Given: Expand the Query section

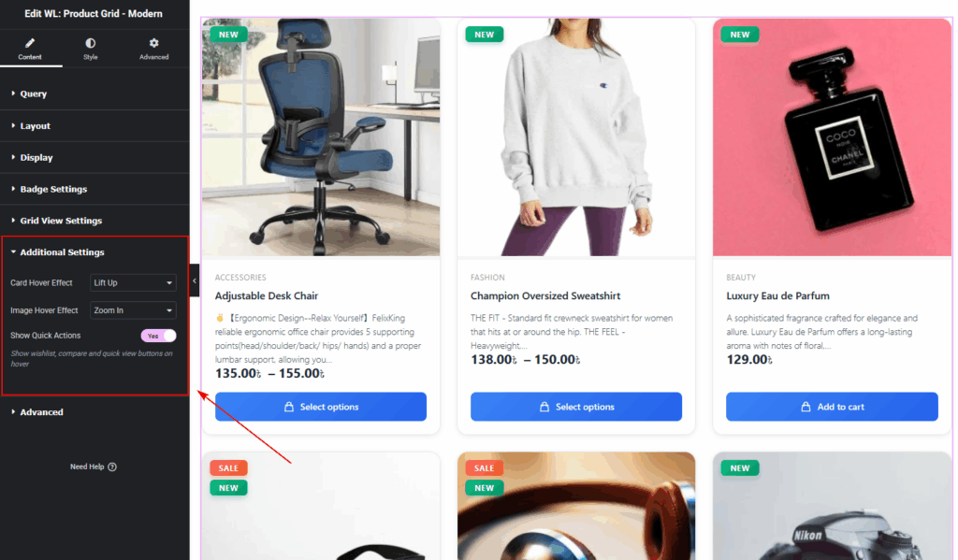Looking at the screenshot, I should pos(94,94).
